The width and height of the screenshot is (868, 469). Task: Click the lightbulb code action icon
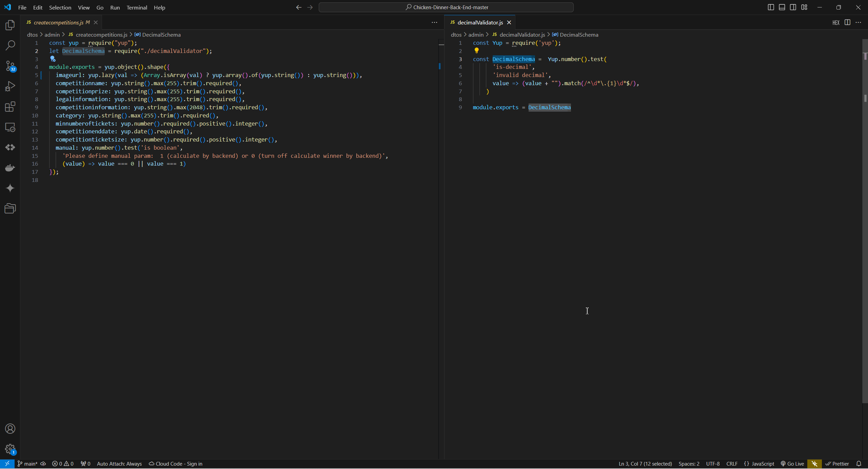[476, 51]
